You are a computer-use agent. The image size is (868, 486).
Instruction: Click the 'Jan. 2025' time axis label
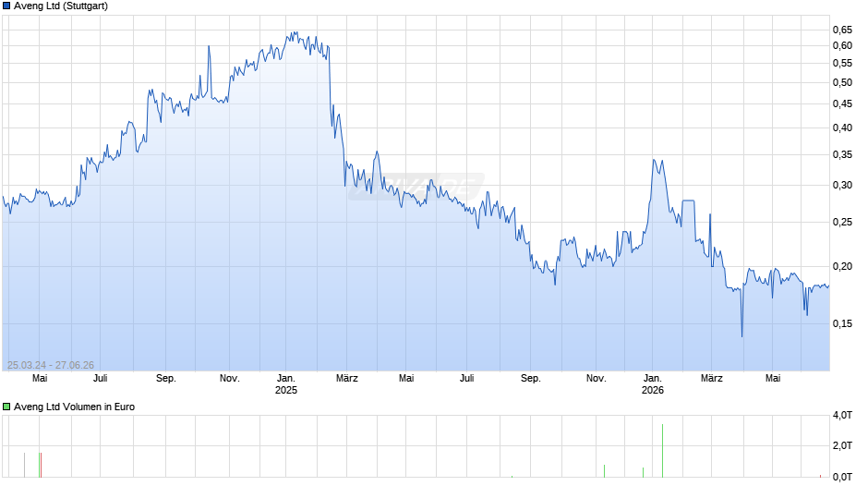(x=286, y=384)
